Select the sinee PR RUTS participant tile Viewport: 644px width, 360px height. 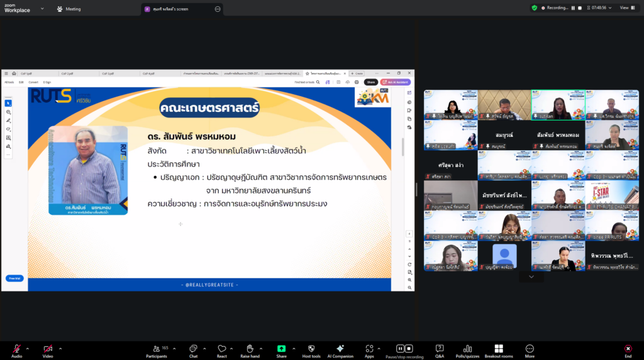tap(612, 226)
